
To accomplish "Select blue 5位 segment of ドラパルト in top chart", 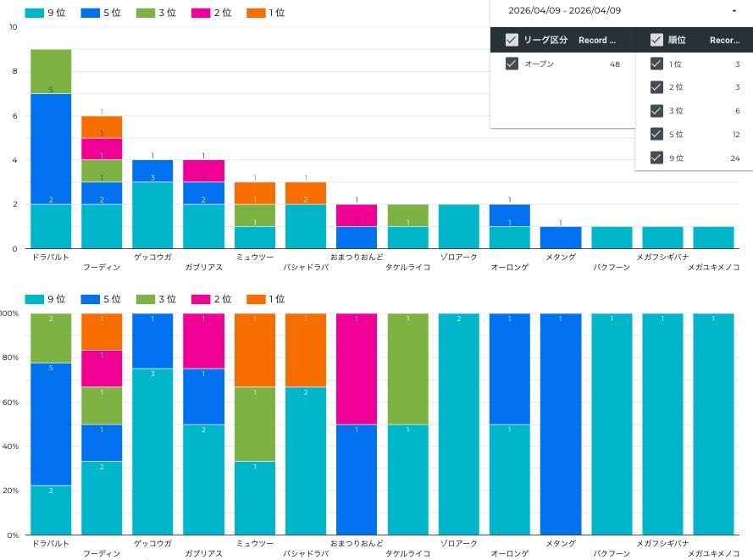I will pos(51,148).
